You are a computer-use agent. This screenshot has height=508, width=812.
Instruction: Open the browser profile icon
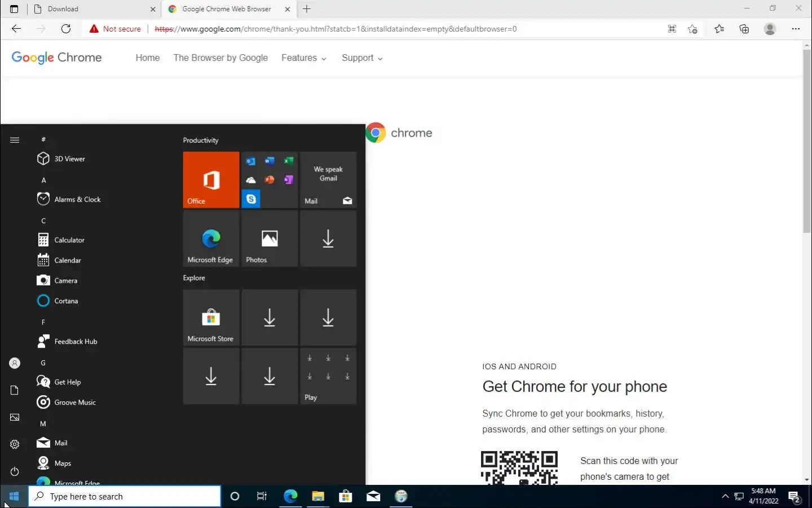click(x=770, y=29)
